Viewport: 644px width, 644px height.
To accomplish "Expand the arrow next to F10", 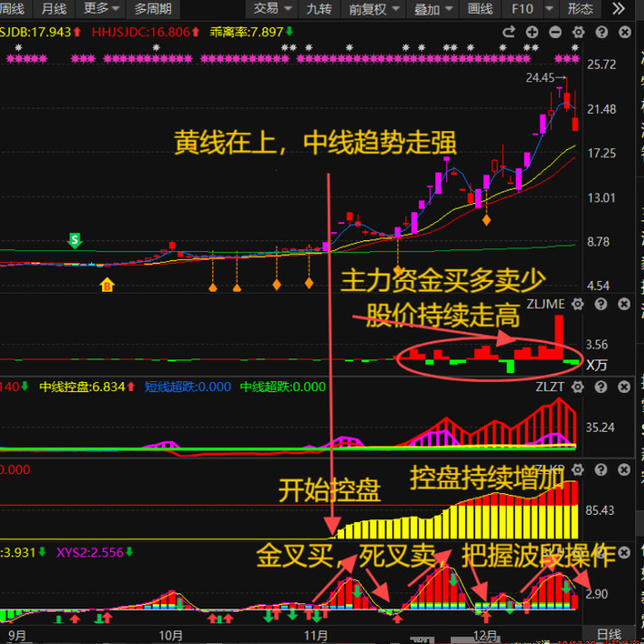I will [550, 8].
